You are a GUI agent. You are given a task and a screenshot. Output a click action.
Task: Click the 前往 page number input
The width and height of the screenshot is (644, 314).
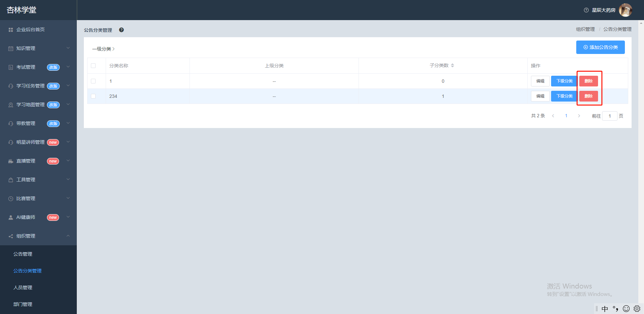[610, 116]
